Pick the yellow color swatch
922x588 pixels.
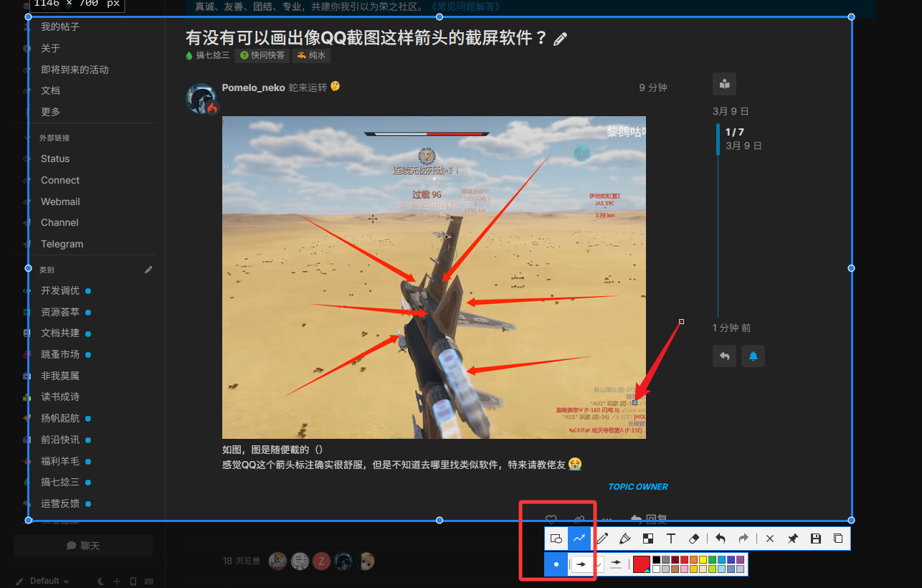point(703,559)
